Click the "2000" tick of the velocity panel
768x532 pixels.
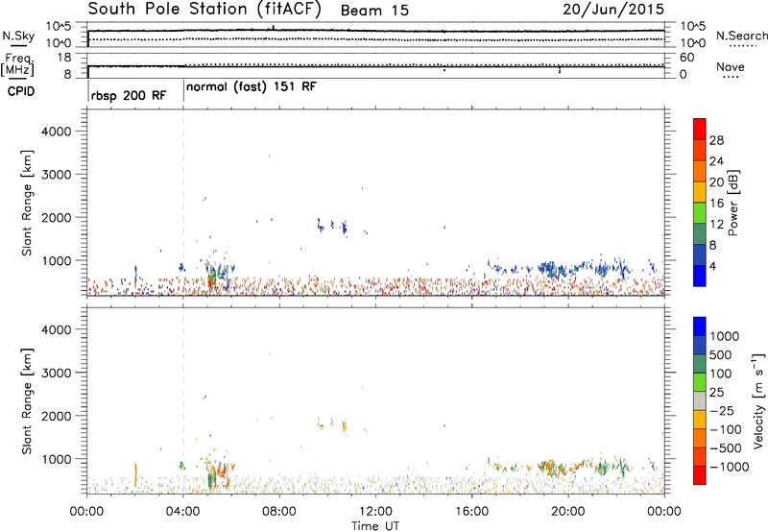[x=56, y=416]
